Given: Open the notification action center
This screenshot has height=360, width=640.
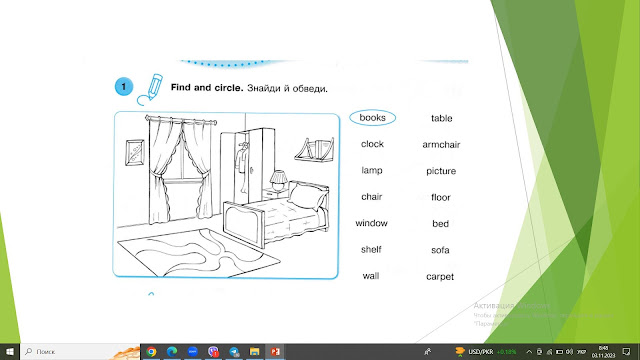Looking at the screenshot, I should 627,351.
